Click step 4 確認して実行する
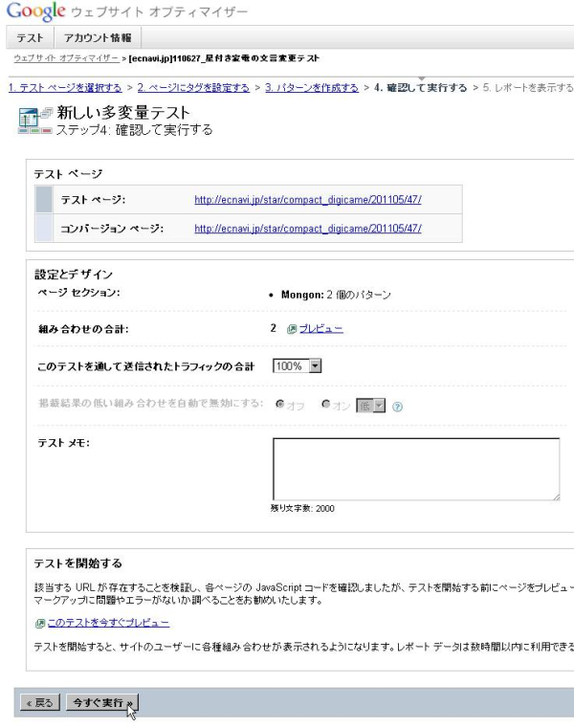 420,87
